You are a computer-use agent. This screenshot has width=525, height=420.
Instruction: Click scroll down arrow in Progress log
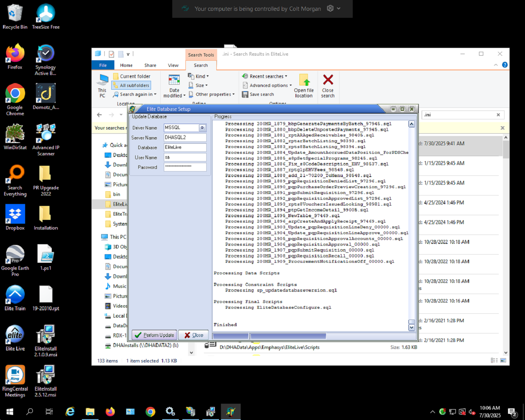411,327
